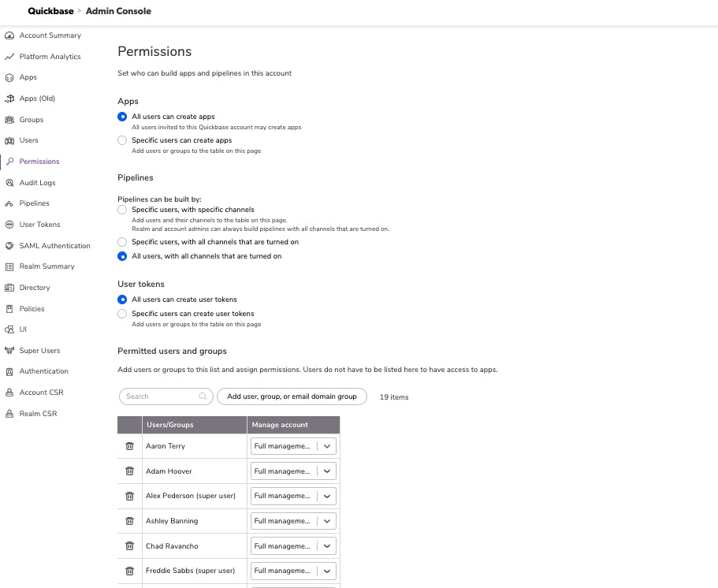Click Add user, group, or email domain group
The image size is (718, 588).
point(292,396)
